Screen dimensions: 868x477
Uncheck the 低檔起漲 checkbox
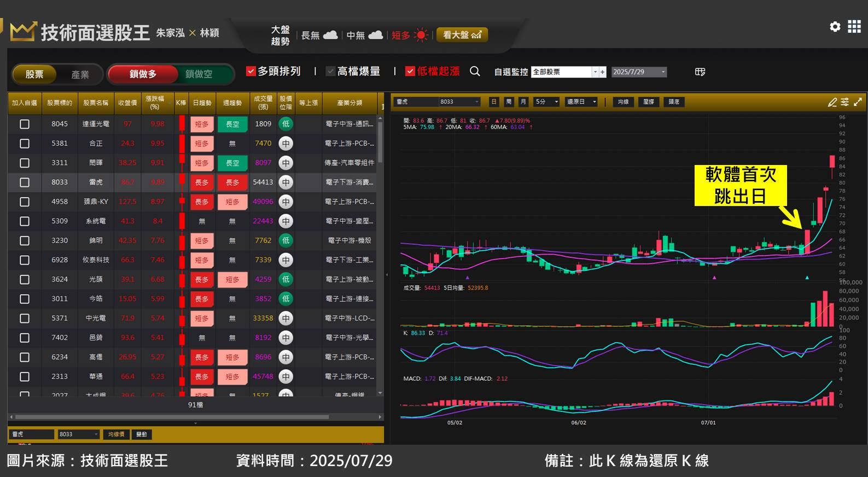point(410,72)
